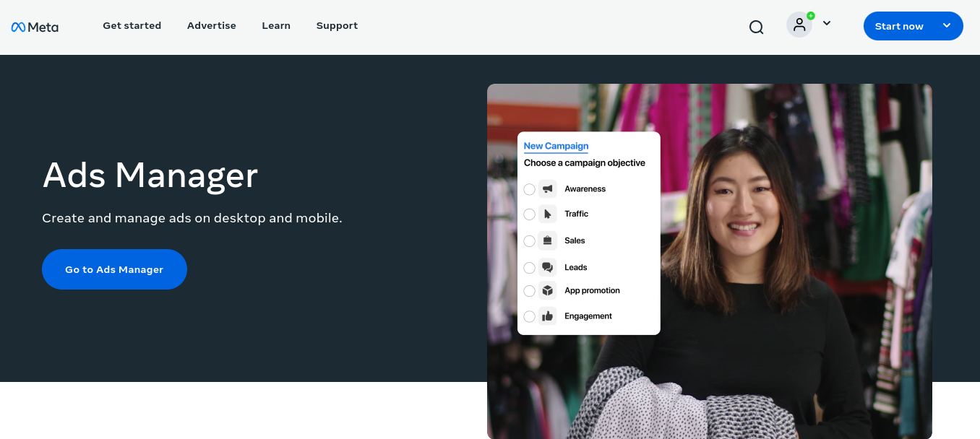The image size is (980, 439).
Task: Click the Engagement label text
Action: click(588, 316)
